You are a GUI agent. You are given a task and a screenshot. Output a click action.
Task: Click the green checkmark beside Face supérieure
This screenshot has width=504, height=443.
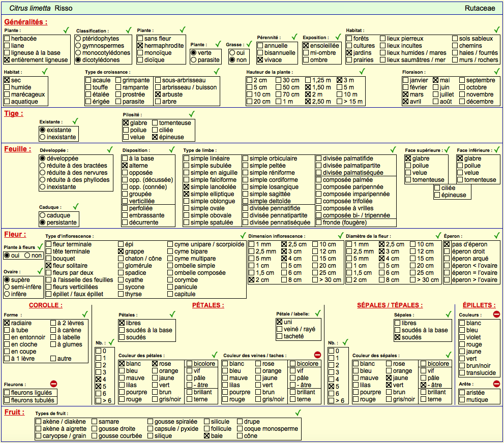[x=447, y=149]
